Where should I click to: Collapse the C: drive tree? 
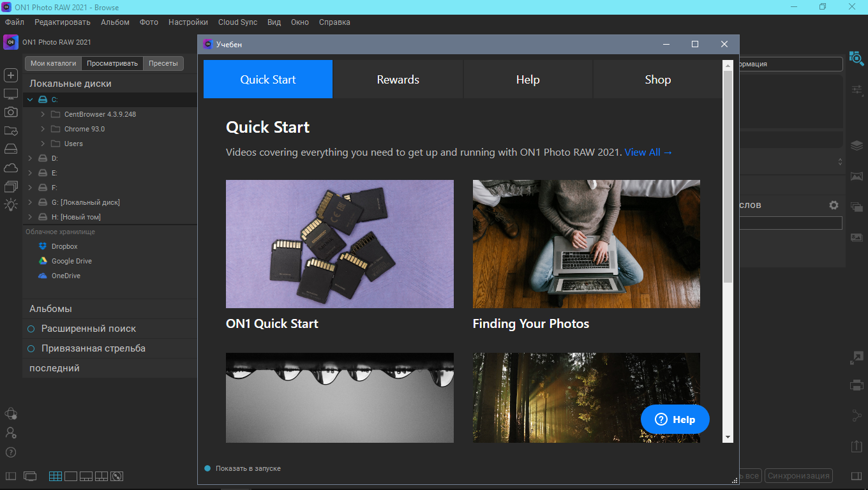(30, 100)
